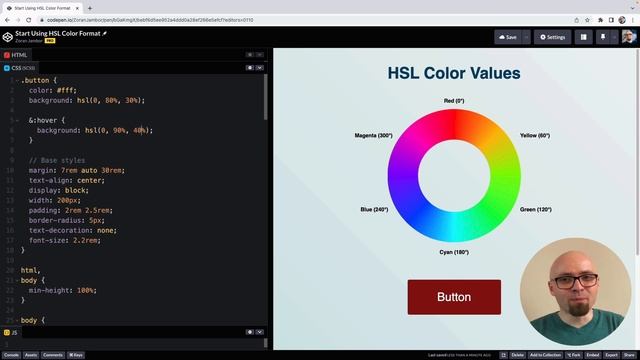The image size is (640, 360).
Task: Click the browser address bar URL
Action: [150, 20]
